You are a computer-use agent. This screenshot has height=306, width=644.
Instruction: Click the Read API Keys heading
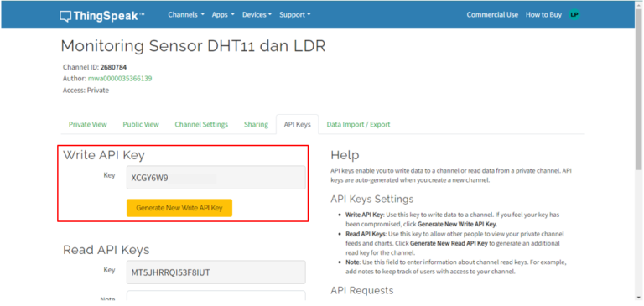(106, 250)
